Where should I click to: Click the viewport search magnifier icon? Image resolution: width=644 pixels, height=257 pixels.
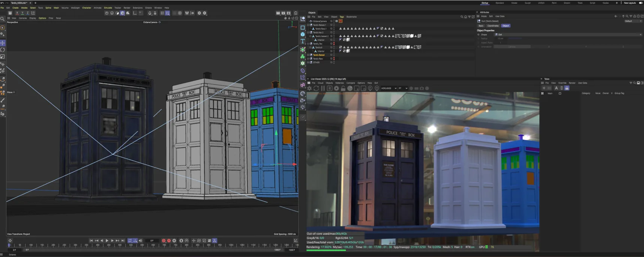pyautogui.click(x=3, y=18)
